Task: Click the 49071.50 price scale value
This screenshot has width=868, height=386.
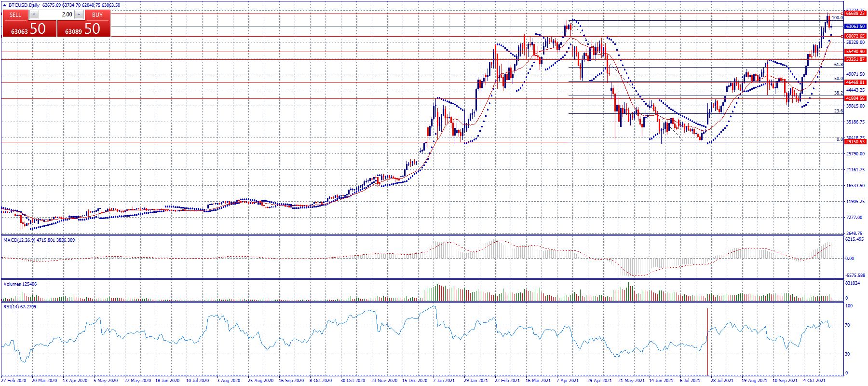Action: (855, 74)
